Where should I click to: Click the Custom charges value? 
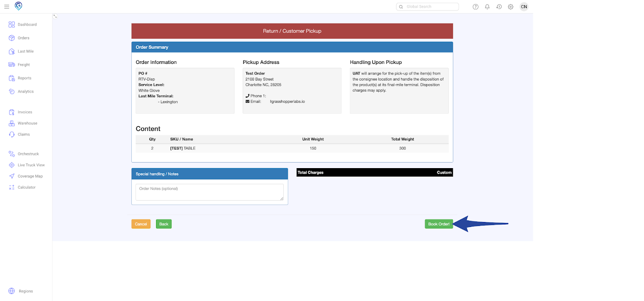(x=444, y=173)
